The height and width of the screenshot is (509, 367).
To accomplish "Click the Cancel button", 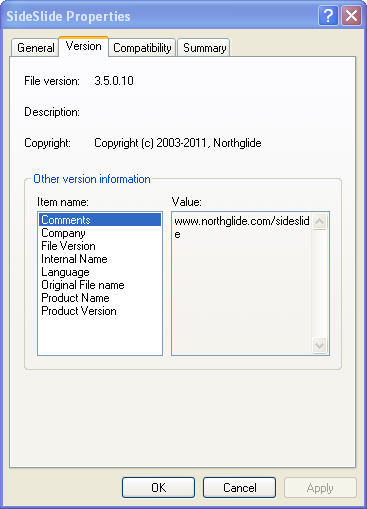I will pos(239,488).
